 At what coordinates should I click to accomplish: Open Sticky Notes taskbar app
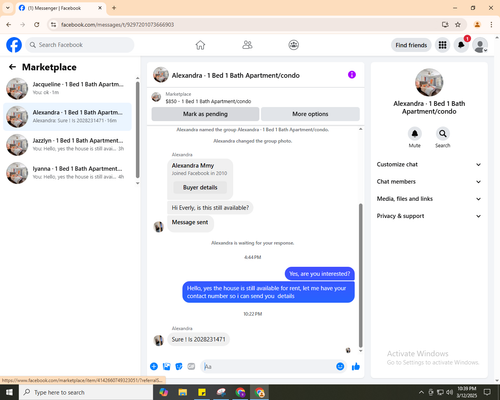[x=202, y=392]
